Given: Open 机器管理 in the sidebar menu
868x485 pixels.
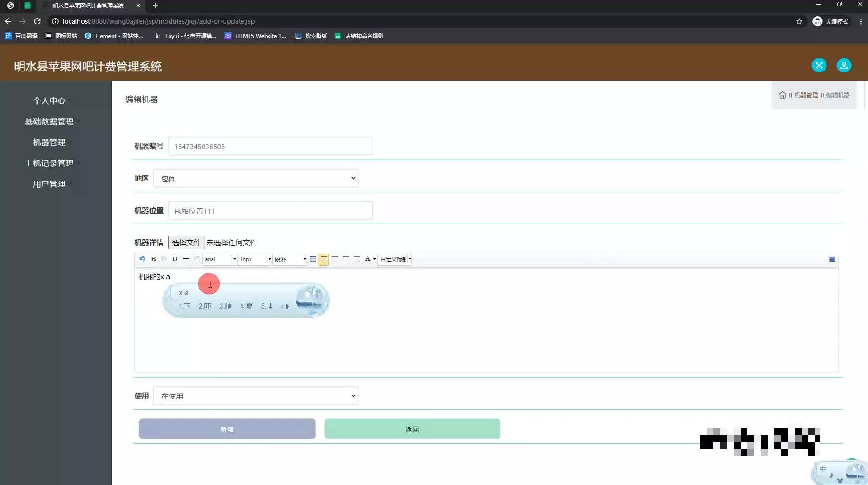Looking at the screenshot, I should click(x=49, y=143).
